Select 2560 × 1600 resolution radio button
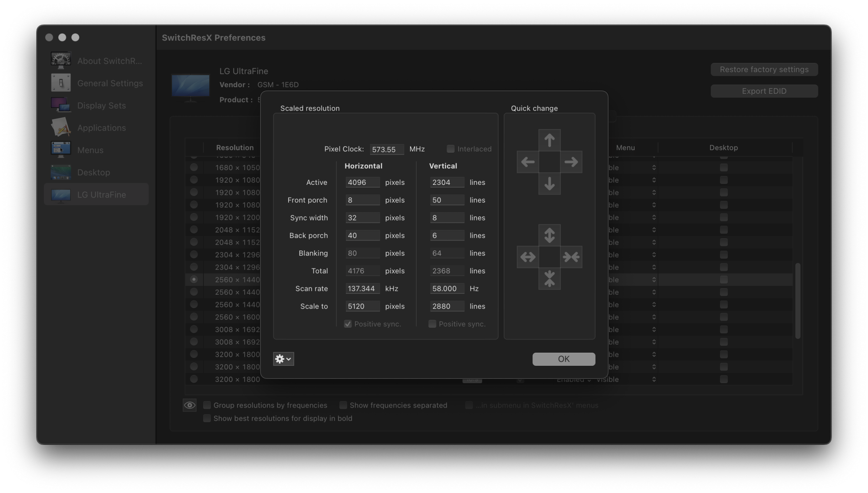The height and width of the screenshot is (493, 868). coord(194,317)
